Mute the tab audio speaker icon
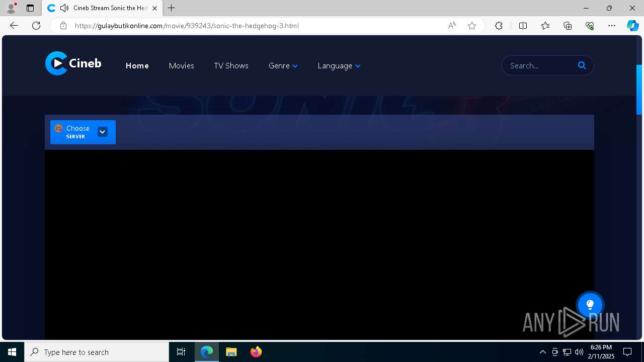The image size is (644, 362). coord(64,8)
